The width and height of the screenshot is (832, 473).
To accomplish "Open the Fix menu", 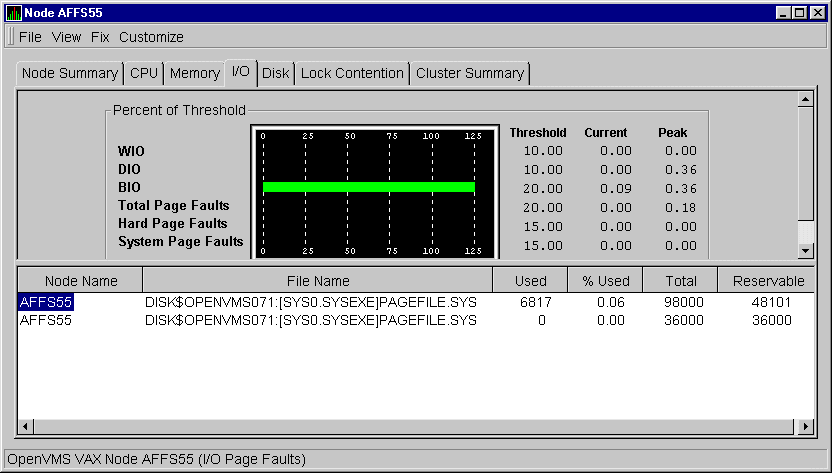I will coord(100,37).
